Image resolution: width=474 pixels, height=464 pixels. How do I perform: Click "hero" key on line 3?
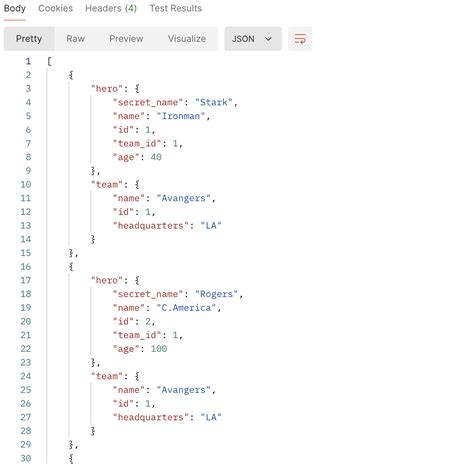point(107,89)
